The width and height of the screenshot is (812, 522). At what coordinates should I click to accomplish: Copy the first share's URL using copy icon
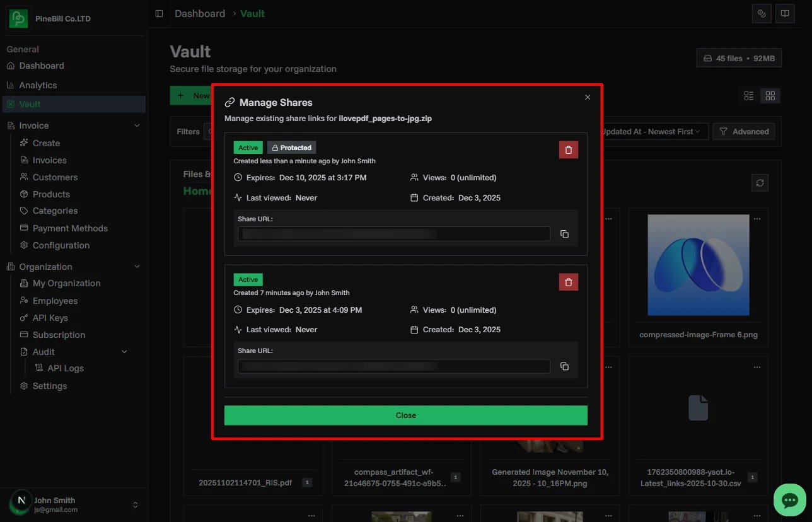[564, 233]
